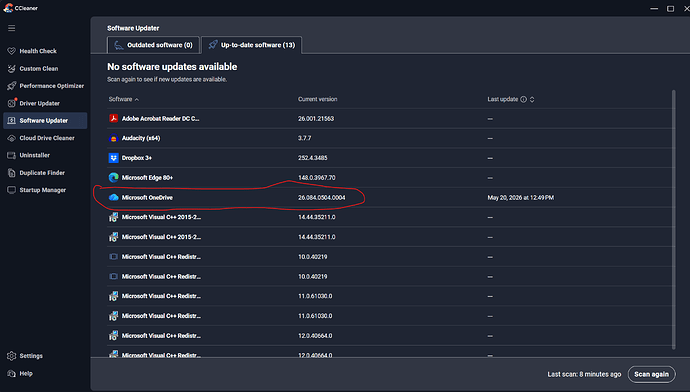This screenshot has width=690, height=392.
Task: Click the Microsoft OneDrive cloud icon
Action: 114,198
